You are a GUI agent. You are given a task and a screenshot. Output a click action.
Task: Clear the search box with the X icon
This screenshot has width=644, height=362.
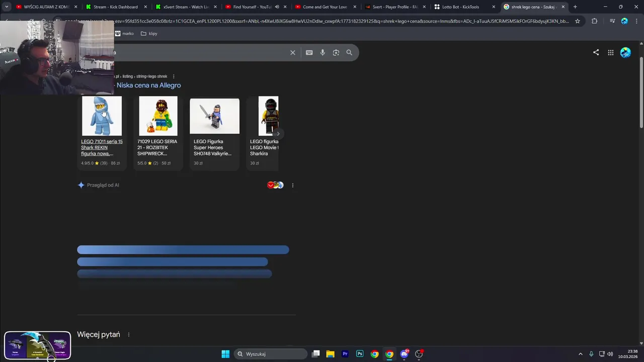292,52
